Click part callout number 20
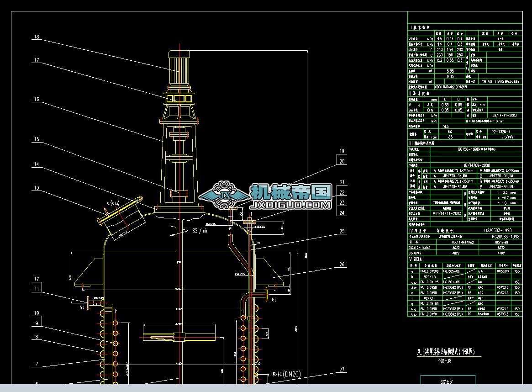The height and width of the screenshot is (392, 532). [x=342, y=162]
